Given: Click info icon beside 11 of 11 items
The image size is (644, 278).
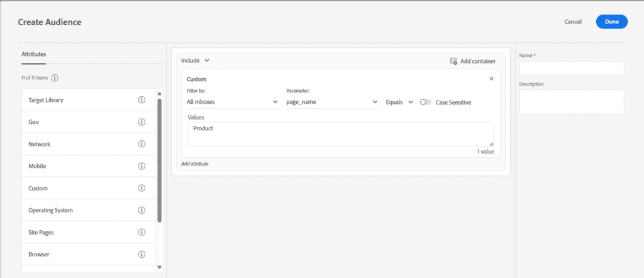Looking at the screenshot, I should (x=55, y=78).
